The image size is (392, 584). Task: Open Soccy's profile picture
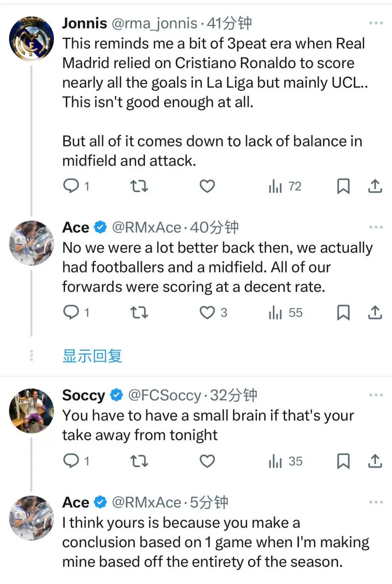[32, 411]
